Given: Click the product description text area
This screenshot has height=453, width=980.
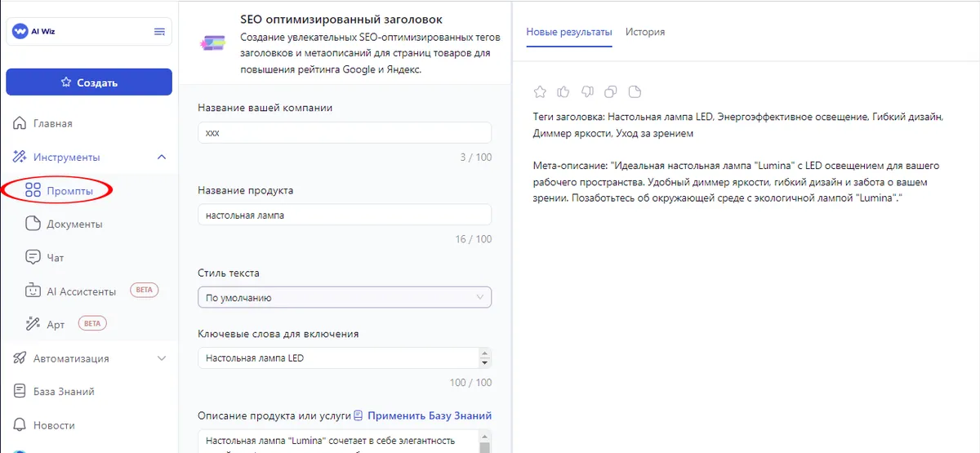Looking at the screenshot, I should (x=338, y=441).
